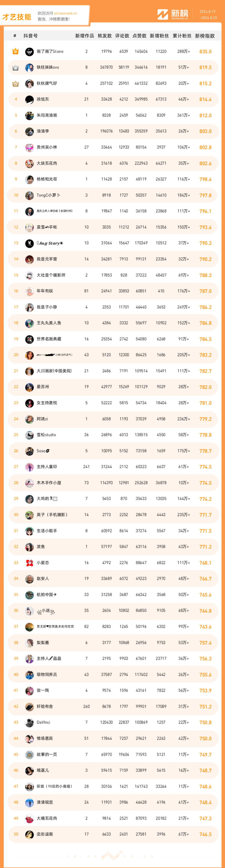225x868 pixels.
Task: Click avatar of 徐旭东
Action: [30, 99]
